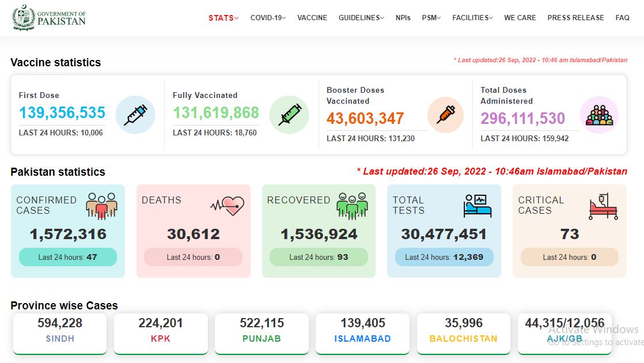
Task: Click the Government of Pakistan logo
Action: [x=49, y=18]
